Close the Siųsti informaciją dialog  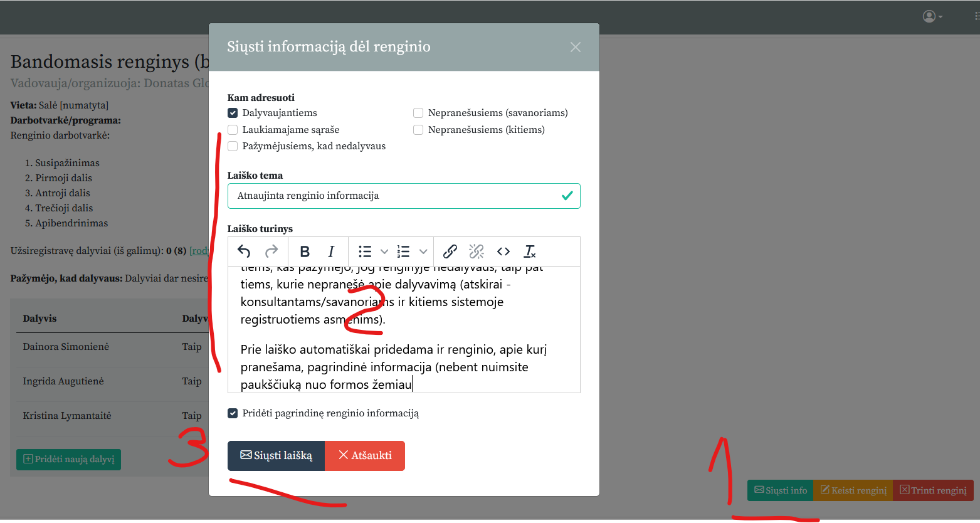[x=576, y=47]
